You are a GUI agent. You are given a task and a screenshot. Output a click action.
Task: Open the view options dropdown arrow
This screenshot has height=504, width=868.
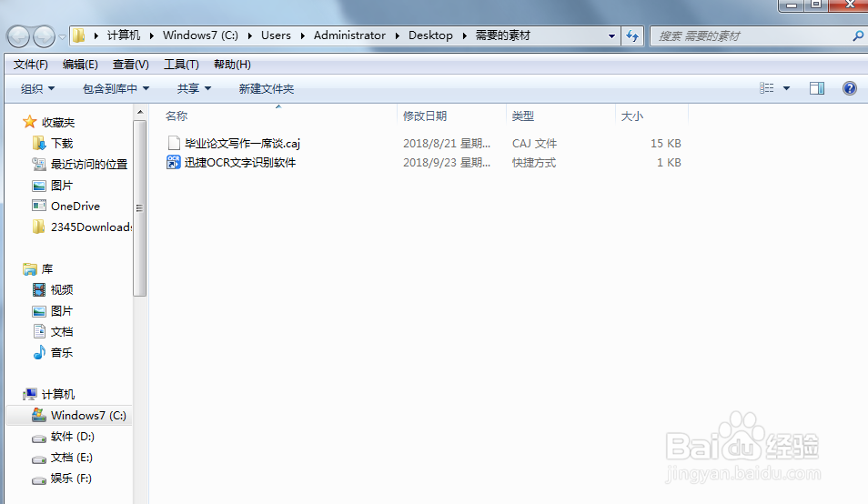pos(786,88)
